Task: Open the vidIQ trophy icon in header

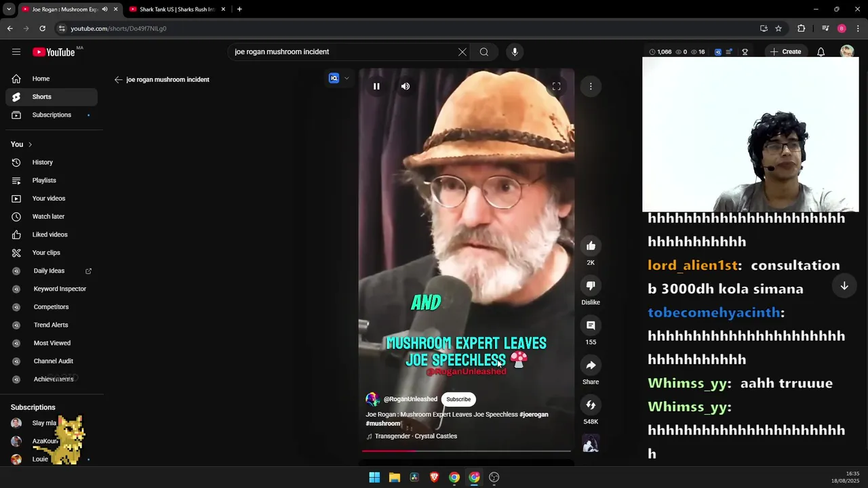Action: (745, 52)
